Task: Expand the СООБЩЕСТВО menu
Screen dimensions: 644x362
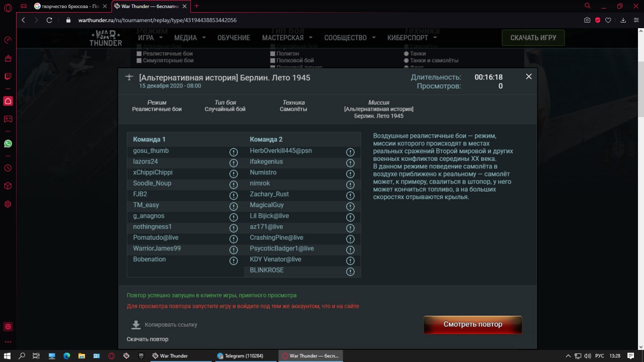Action: (x=350, y=38)
